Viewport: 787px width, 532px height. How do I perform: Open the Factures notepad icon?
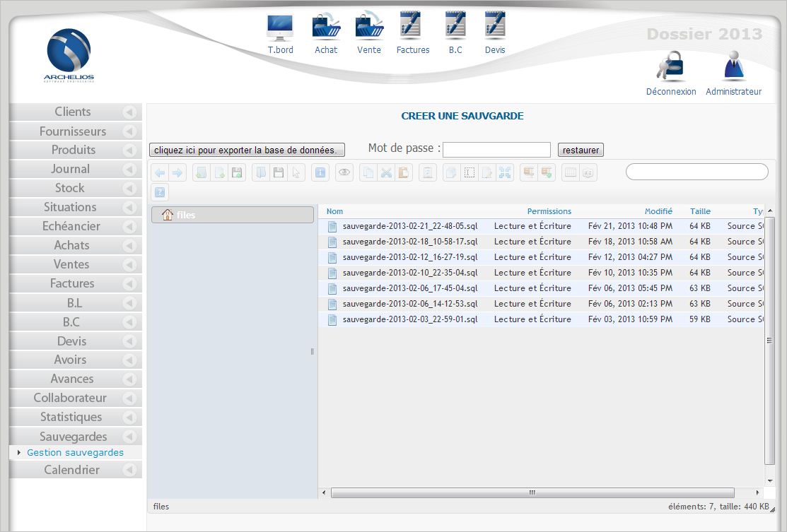(412, 28)
